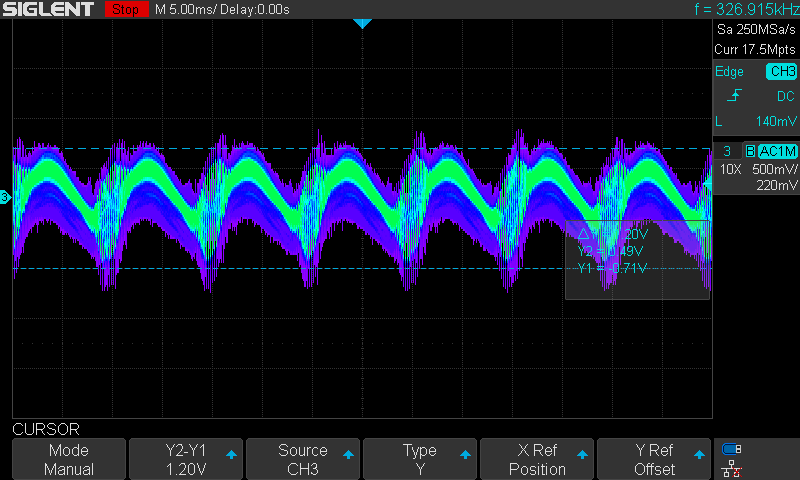The height and width of the screenshot is (480, 800).
Task: Click the trigger position marker at top
Action: [362, 23]
